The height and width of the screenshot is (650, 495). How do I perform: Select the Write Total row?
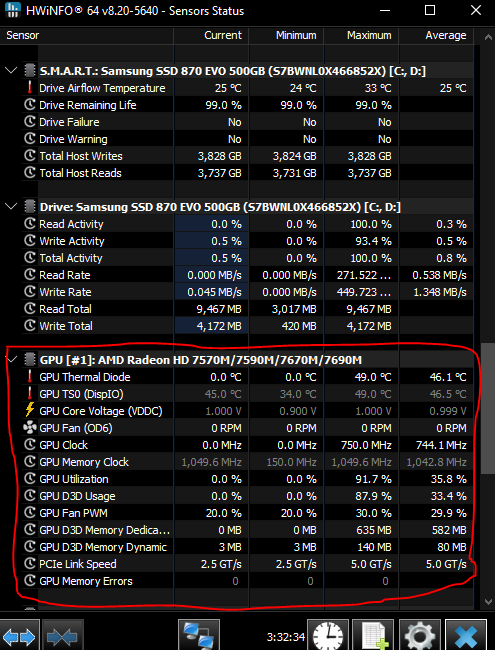[248, 326]
